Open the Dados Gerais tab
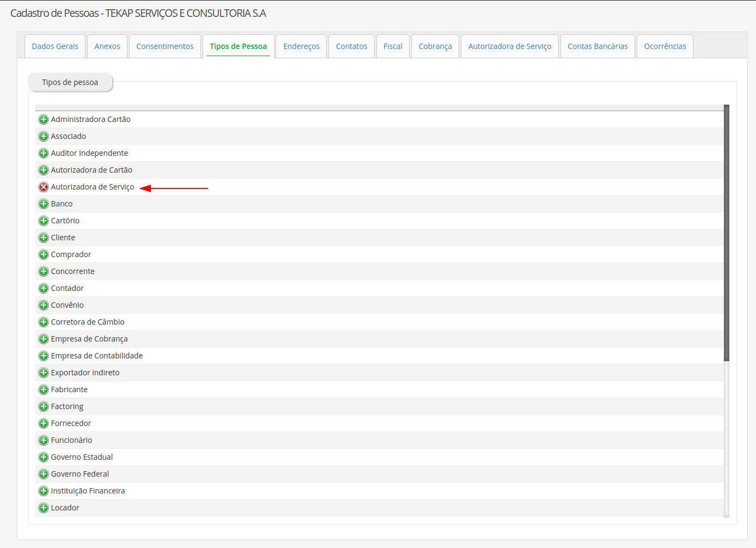 click(x=55, y=46)
